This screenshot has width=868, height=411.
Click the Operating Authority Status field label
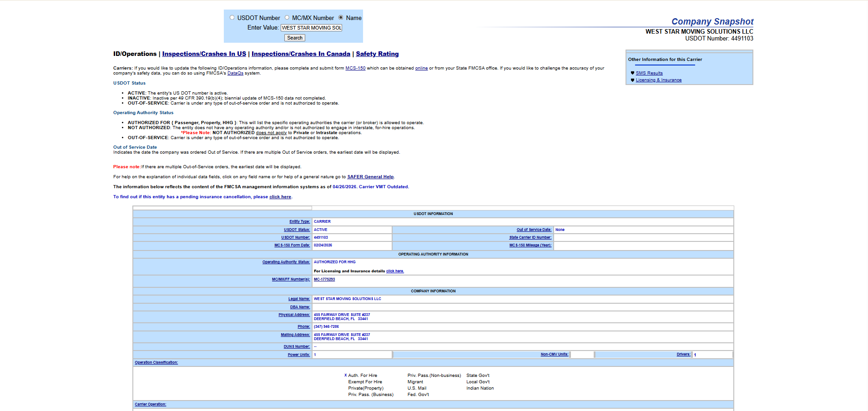click(286, 262)
